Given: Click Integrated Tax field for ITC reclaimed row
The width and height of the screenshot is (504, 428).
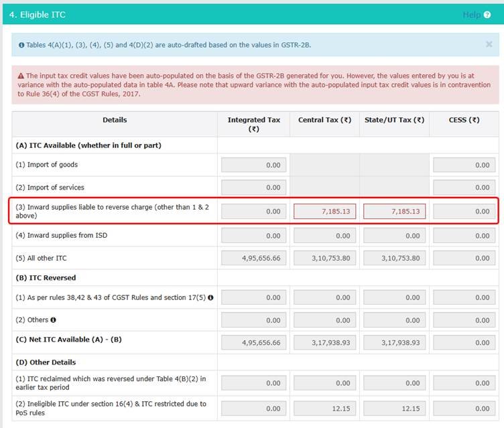Looking at the screenshot, I should point(254,382).
